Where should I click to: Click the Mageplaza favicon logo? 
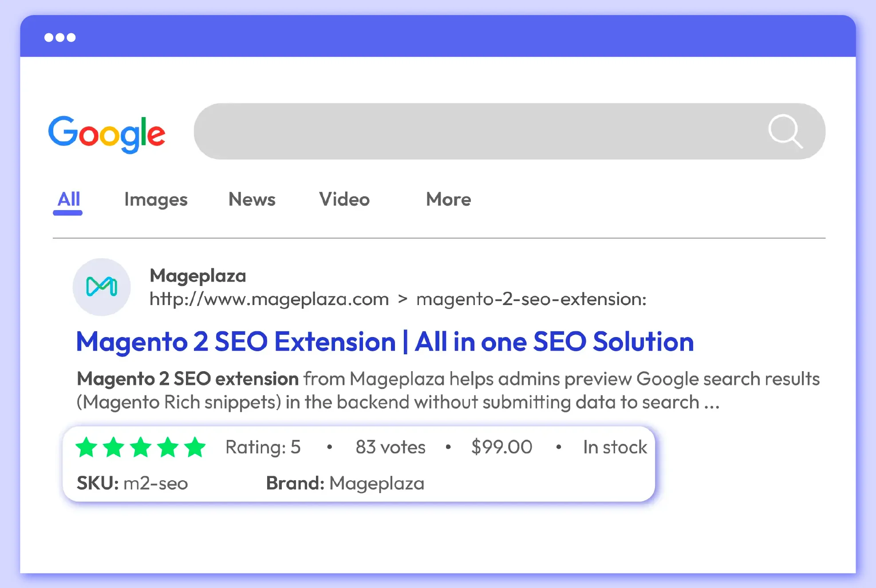click(x=102, y=287)
